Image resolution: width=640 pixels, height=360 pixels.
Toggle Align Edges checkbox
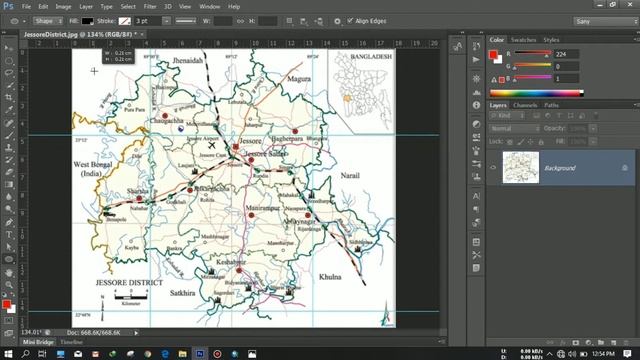tap(350, 20)
